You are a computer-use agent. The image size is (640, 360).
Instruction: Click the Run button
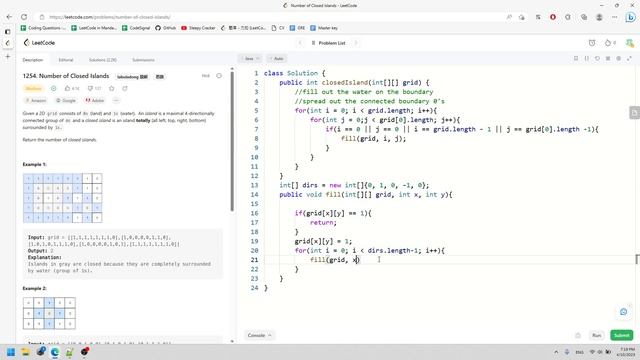coord(597,336)
